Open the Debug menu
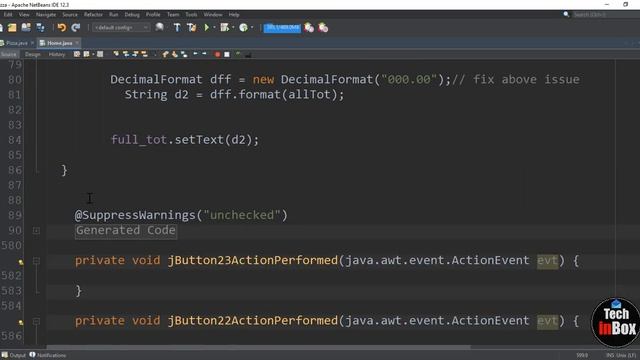The image size is (640, 360). tap(132, 14)
